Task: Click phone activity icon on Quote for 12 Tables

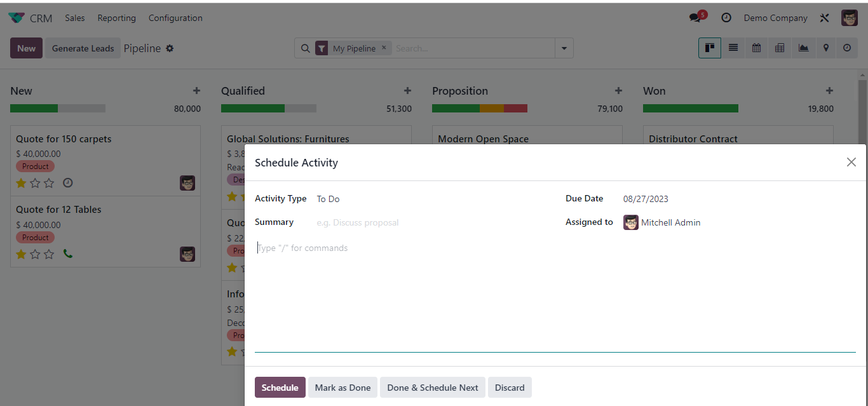Action: tap(68, 254)
